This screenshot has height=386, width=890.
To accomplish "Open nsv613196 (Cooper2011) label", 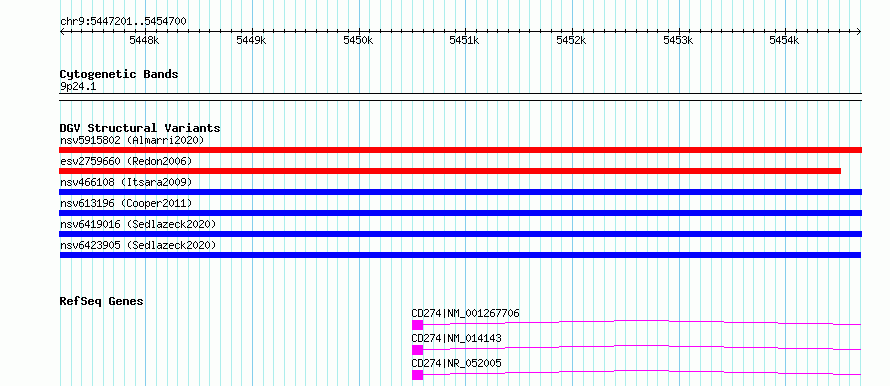I will point(126,203).
